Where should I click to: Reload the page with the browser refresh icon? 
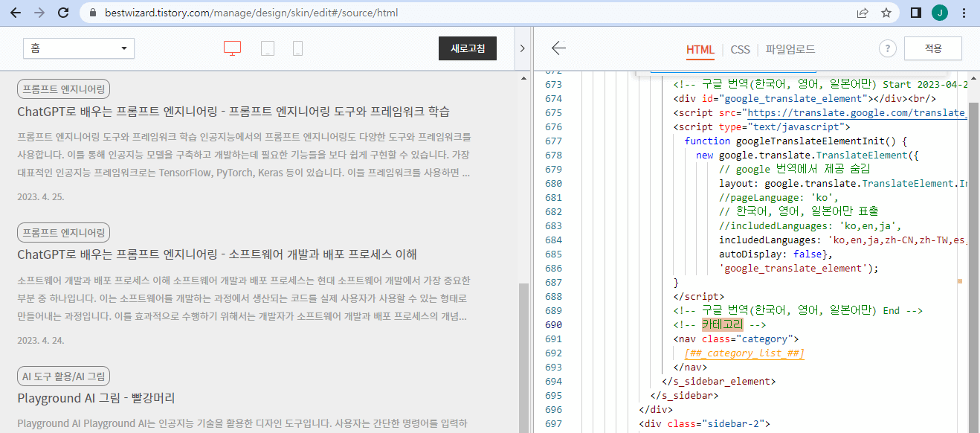(62, 12)
